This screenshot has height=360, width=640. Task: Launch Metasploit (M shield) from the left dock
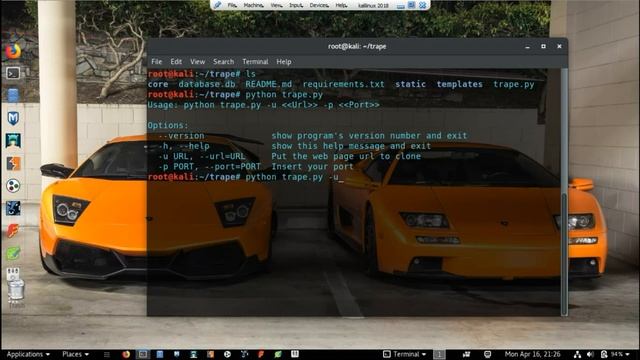click(x=13, y=118)
